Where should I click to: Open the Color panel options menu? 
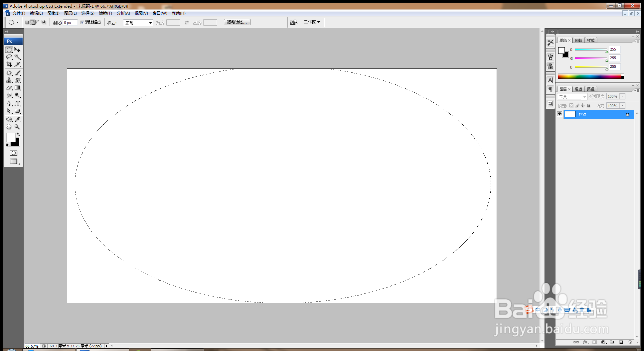636,42
